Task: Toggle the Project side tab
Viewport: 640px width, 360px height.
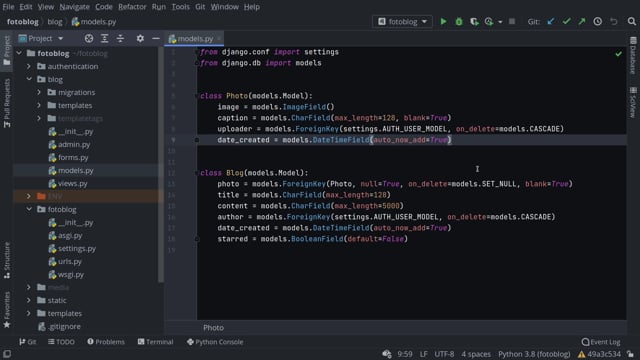Action: click(x=7, y=51)
